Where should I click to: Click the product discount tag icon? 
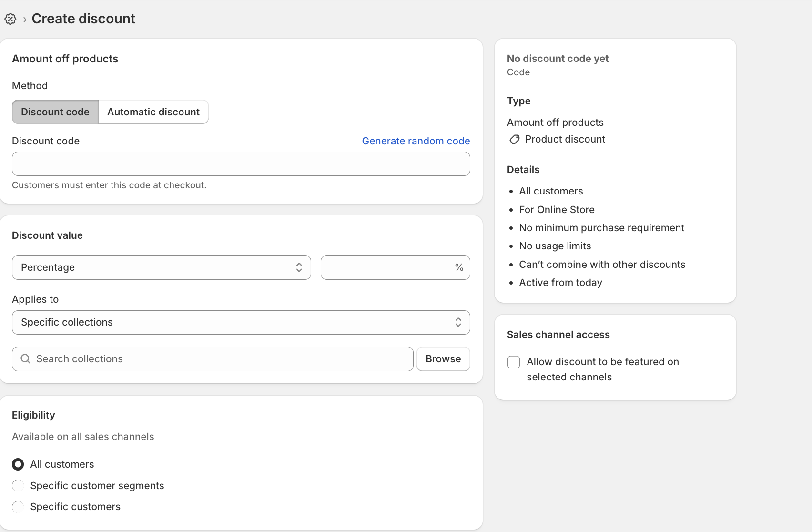[x=514, y=139]
